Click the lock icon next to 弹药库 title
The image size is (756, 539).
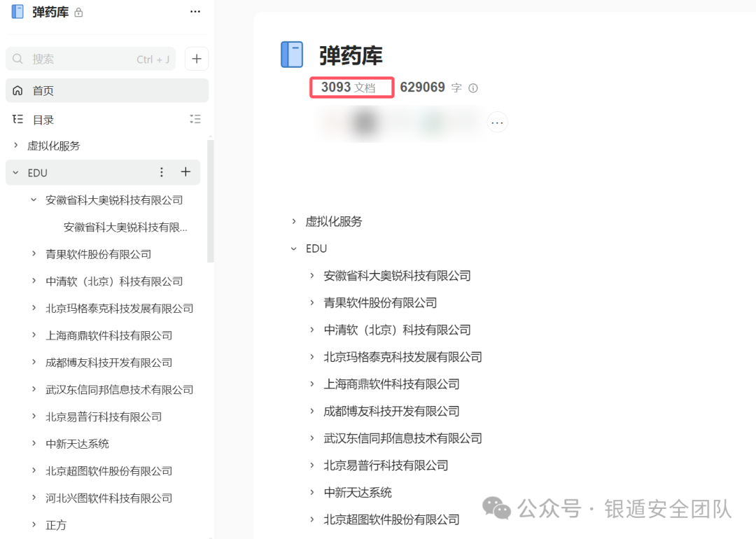[x=78, y=13]
